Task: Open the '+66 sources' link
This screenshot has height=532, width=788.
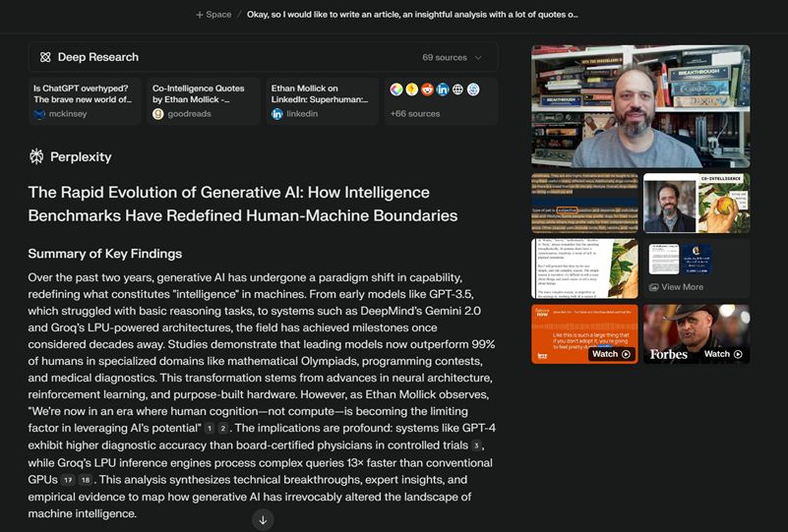Action: (x=415, y=114)
